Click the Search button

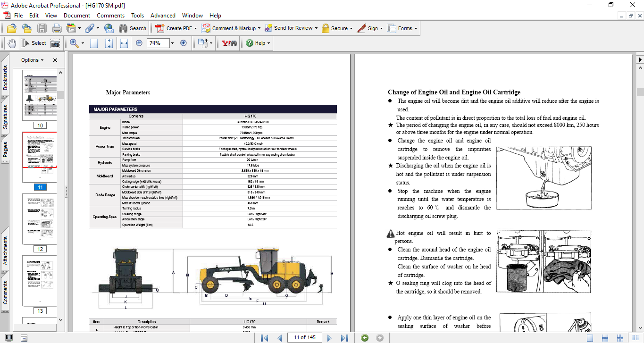pos(133,28)
